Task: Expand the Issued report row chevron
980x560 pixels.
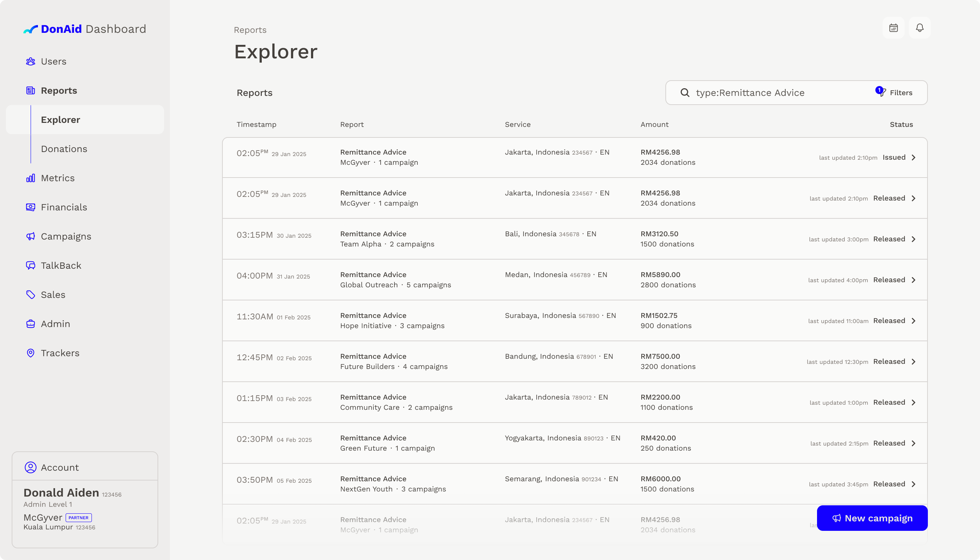Action: coord(913,158)
